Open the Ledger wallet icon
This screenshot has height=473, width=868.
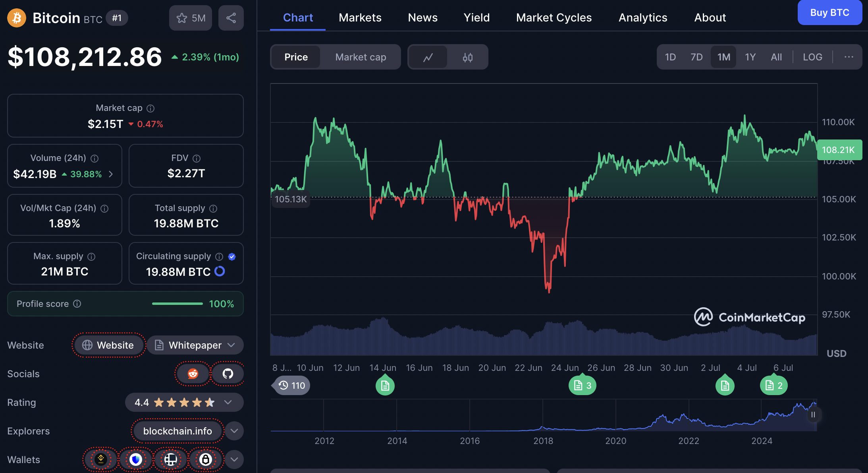tap(170, 459)
